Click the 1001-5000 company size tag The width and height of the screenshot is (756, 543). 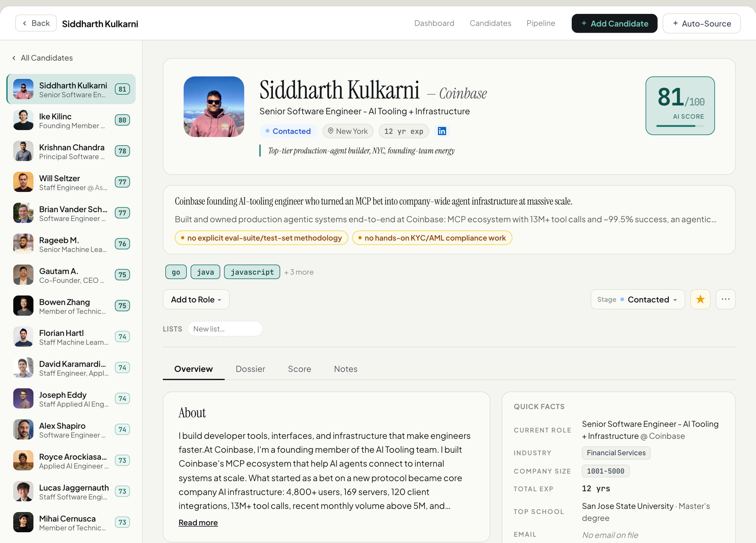(x=605, y=471)
